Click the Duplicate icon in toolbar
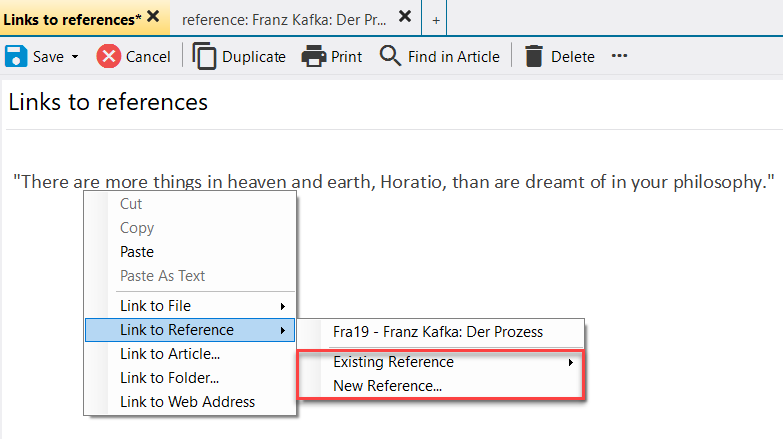The height and width of the screenshot is (439, 783). 204,56
